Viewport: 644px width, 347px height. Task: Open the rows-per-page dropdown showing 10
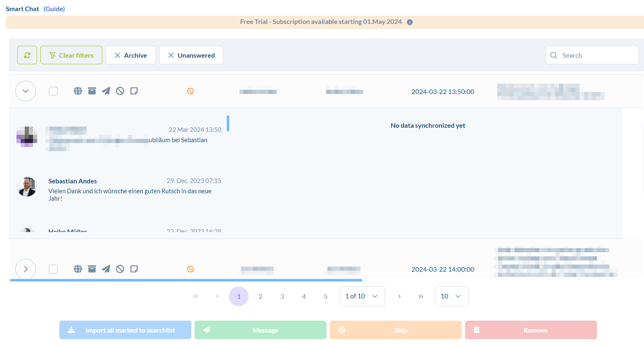click(x=451, y=296)
